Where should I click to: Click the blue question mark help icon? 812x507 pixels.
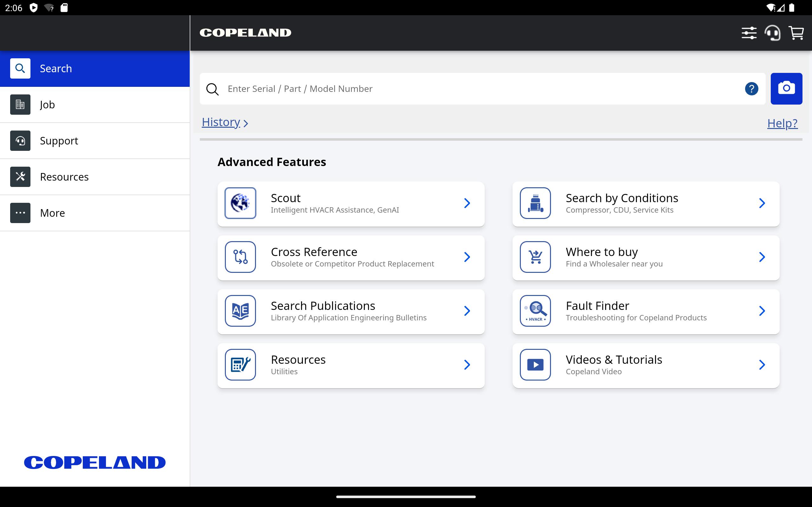(751, 89)
